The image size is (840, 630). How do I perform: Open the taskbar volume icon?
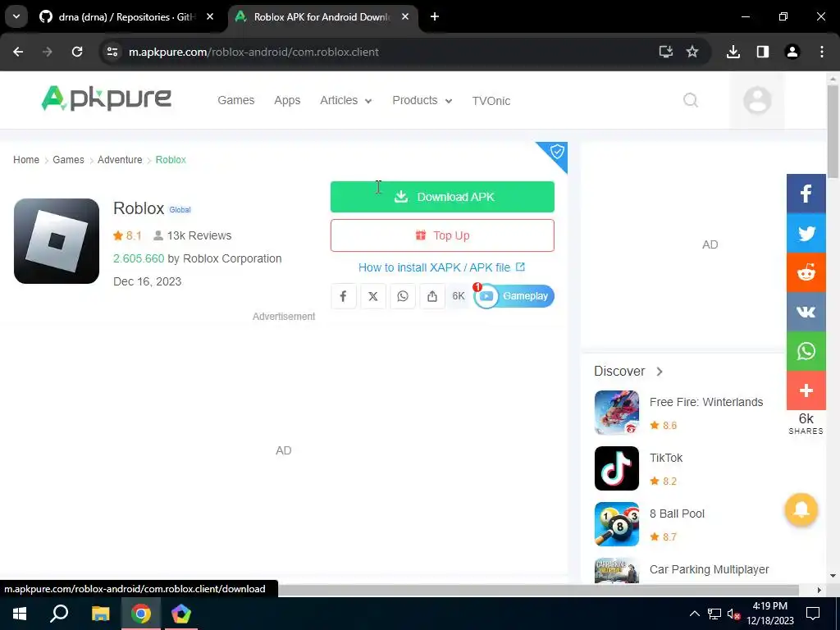(733, 614)
